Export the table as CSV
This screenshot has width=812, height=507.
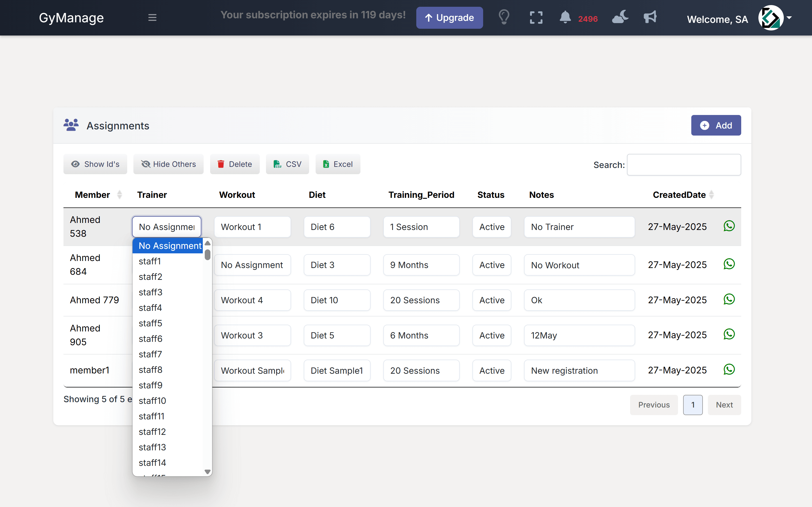click(x=287, y=164)
